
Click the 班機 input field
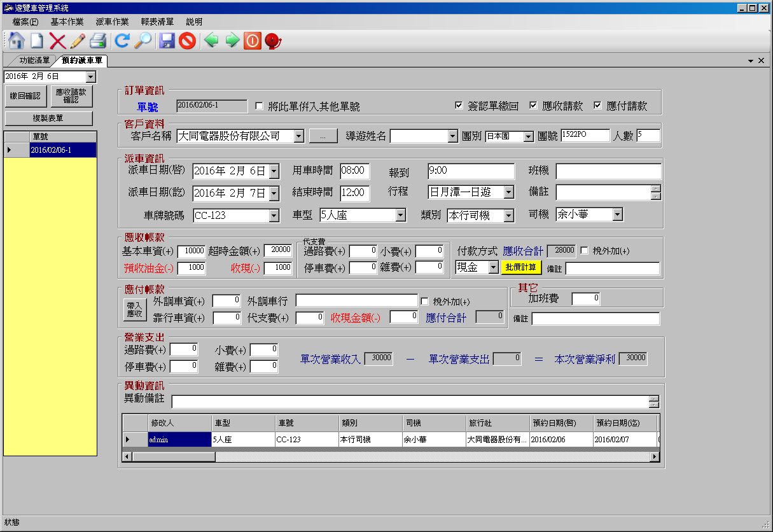(x=609, y=171)
